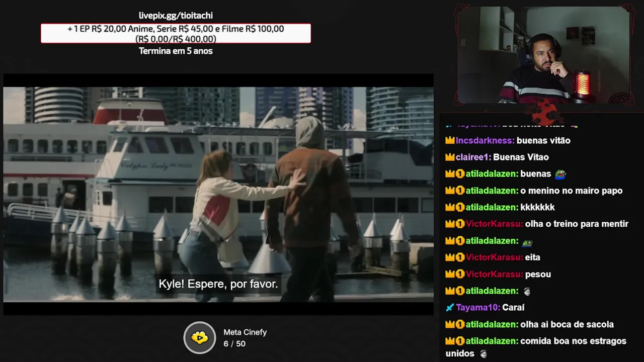Click the crown badge on 'pesou' message
Image resolution: width=644 pixels, height=362 pixels.
[x=450, y=275]
